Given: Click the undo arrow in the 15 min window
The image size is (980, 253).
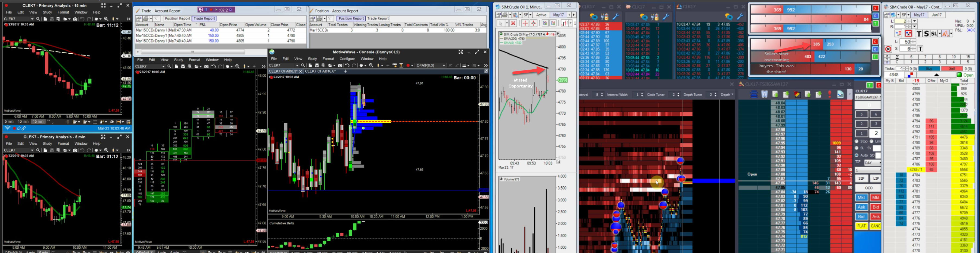Looking at the screenshot, I should click(82, 19).
